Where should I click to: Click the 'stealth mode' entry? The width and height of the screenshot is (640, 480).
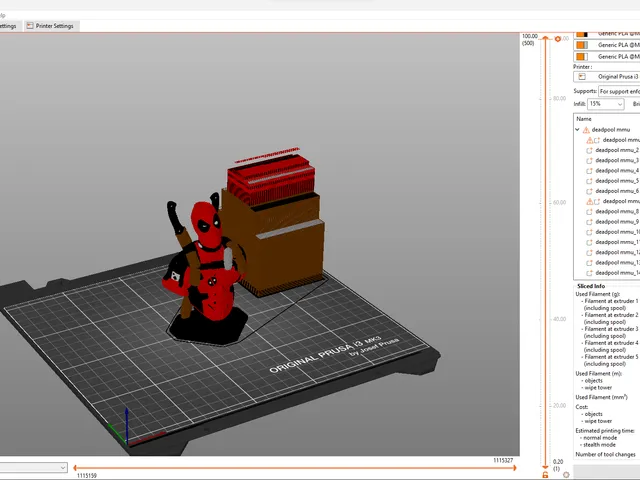[x=599, y=444]
